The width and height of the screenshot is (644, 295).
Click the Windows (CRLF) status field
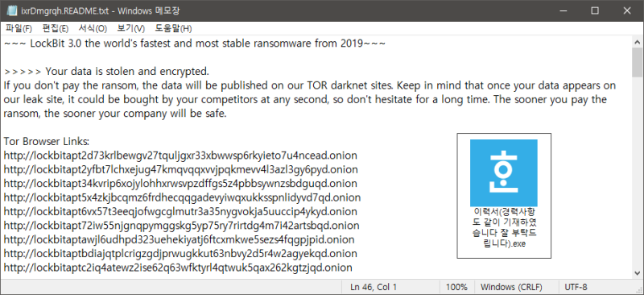coord(511,287)
